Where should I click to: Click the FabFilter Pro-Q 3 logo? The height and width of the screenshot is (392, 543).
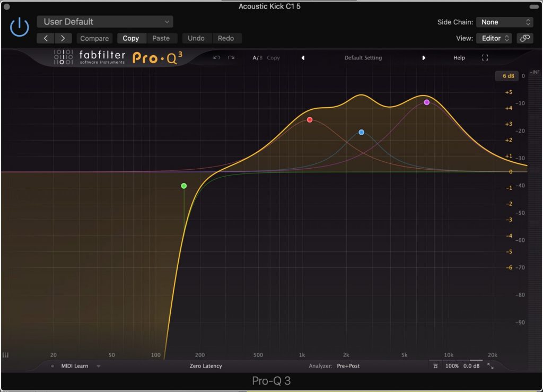118,57
